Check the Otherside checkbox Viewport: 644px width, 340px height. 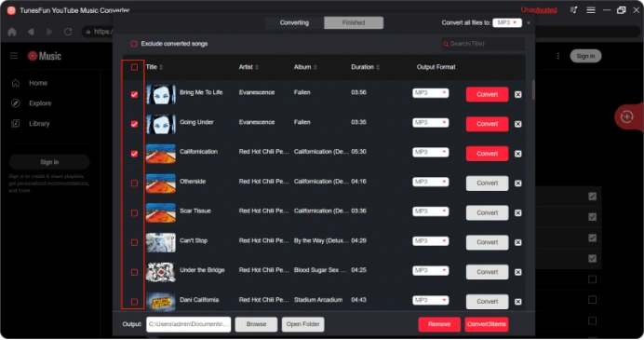(134, 184)
